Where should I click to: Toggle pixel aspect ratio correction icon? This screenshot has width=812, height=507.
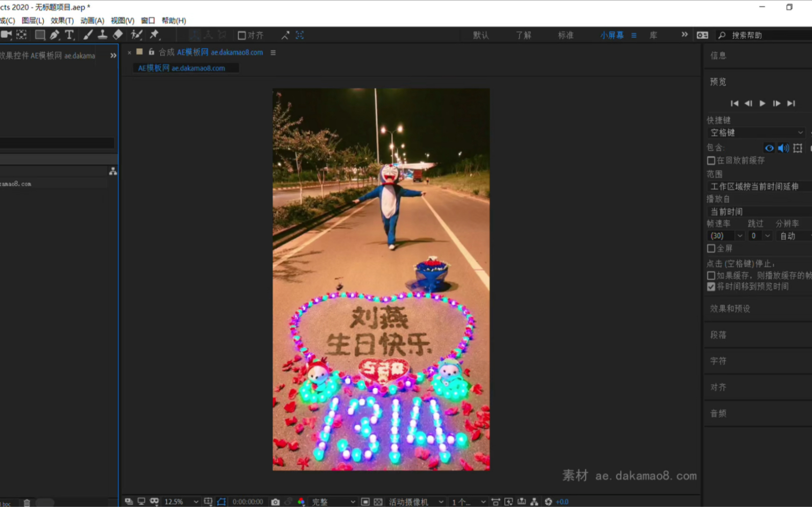[496, 502]
